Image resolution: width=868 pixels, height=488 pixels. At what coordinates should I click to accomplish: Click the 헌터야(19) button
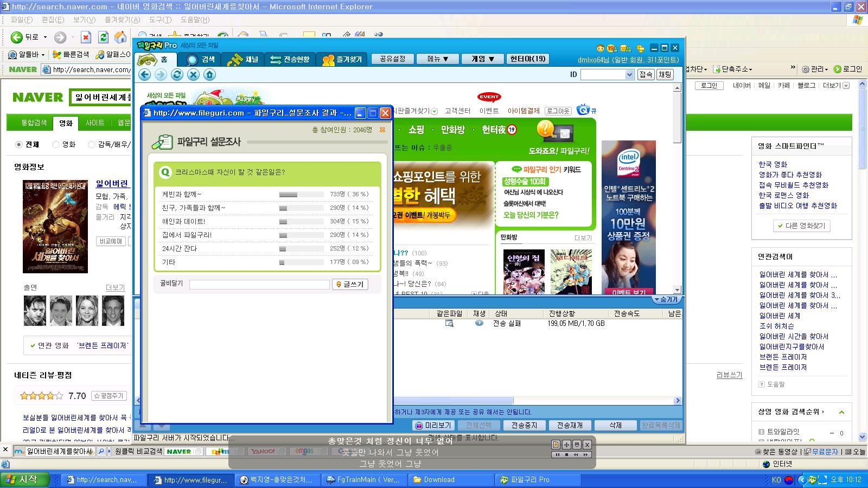[x=527, y=59]
